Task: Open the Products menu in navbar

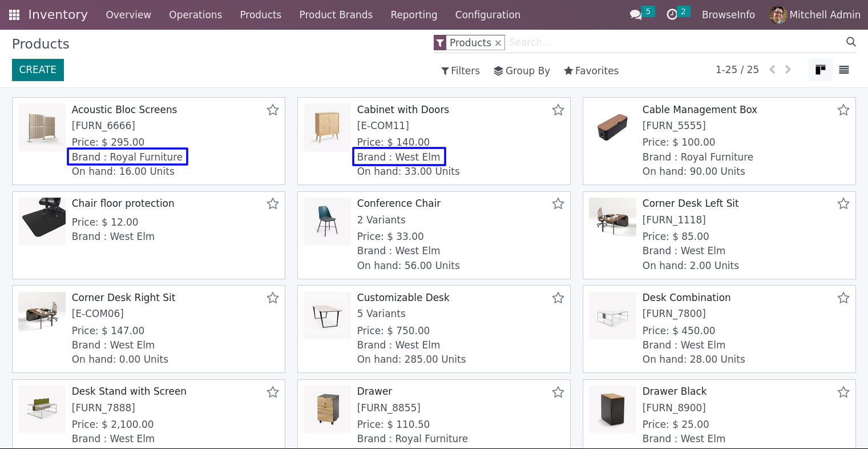Action: (x=260, y=15)
